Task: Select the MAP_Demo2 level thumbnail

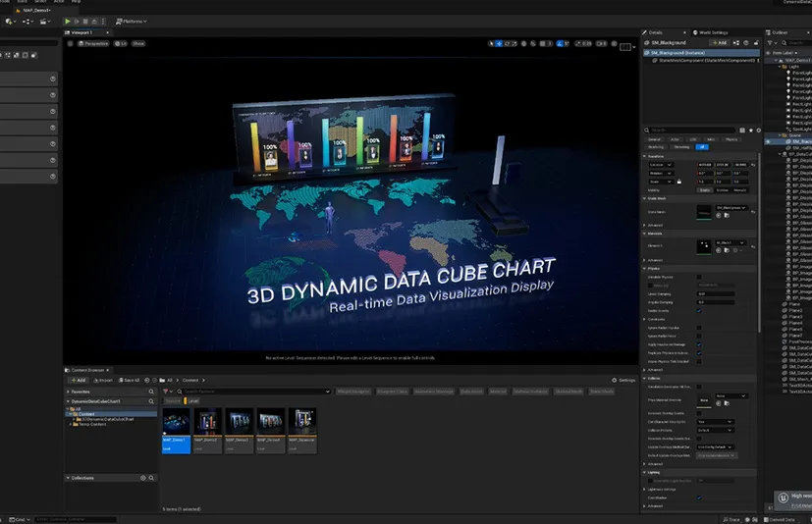Action: (207, 431)
